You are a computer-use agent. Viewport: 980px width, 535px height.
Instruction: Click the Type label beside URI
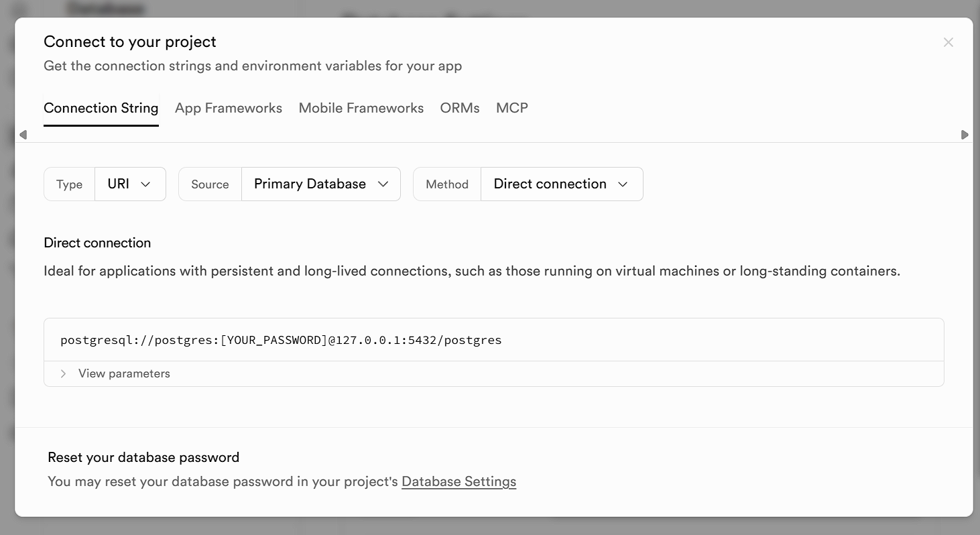pos(70,184)
